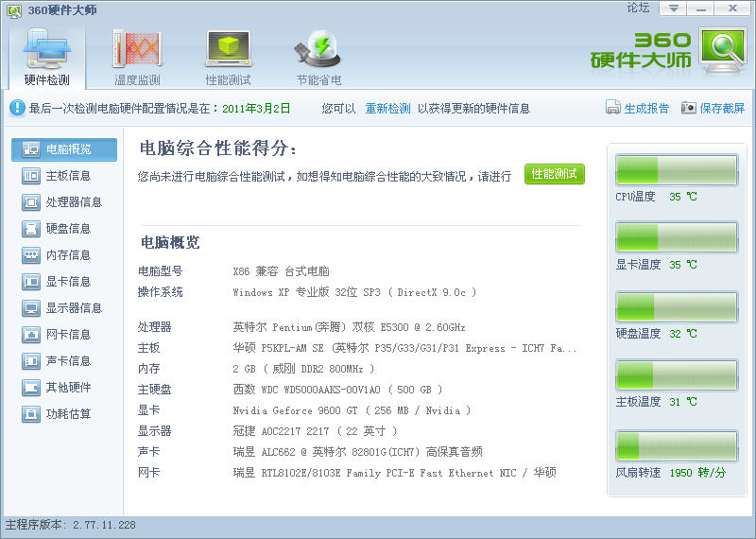
Task: Switch to the 节能省电 power saving tab
Action: tap(318, 59)
